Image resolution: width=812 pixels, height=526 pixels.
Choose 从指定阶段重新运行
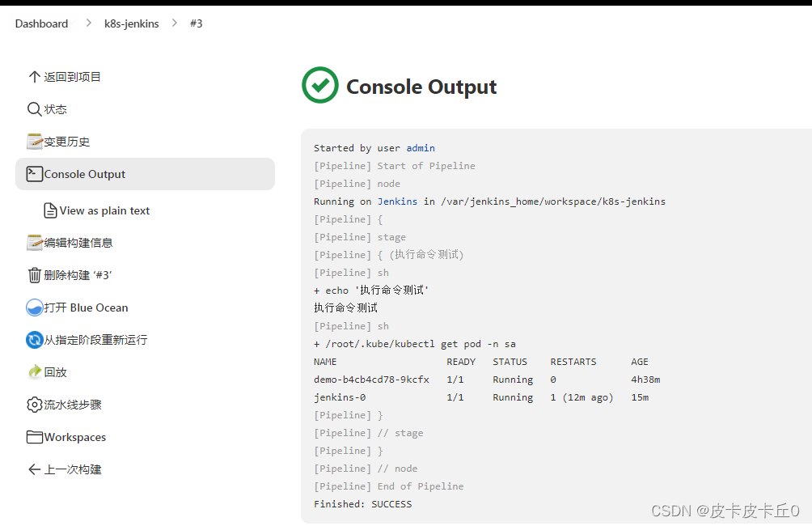[95, 340]
